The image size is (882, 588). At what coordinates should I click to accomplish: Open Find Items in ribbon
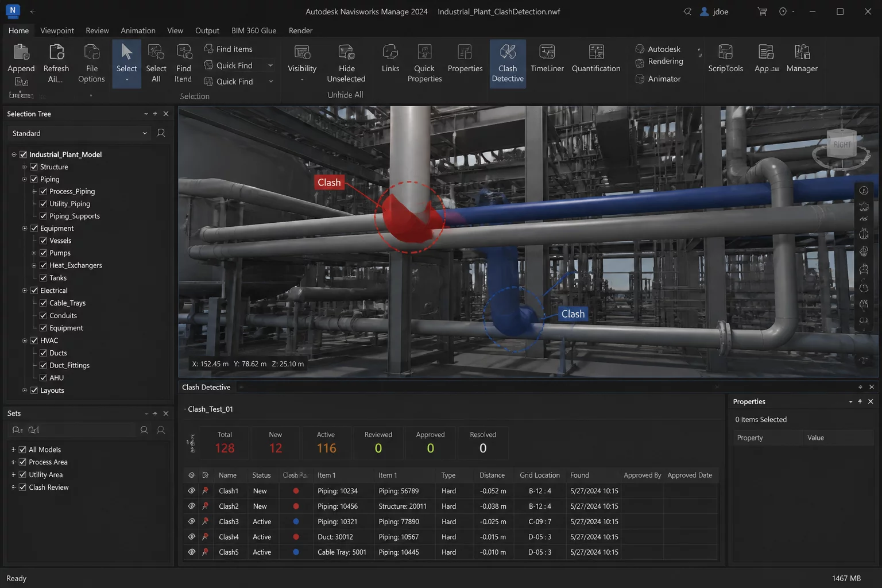pyautogui.click(x=229, y=49)
